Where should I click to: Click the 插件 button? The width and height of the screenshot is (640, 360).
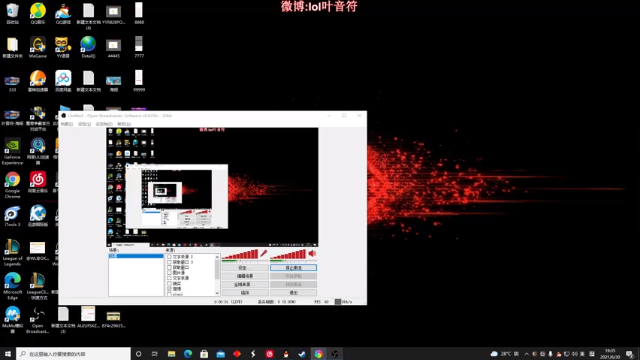[245, 293]
